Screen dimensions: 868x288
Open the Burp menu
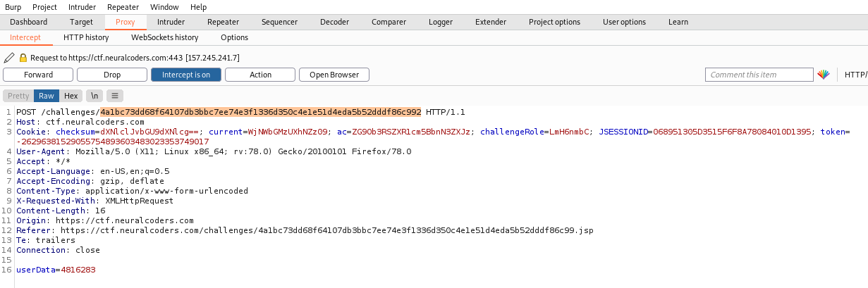click(13, 7)
